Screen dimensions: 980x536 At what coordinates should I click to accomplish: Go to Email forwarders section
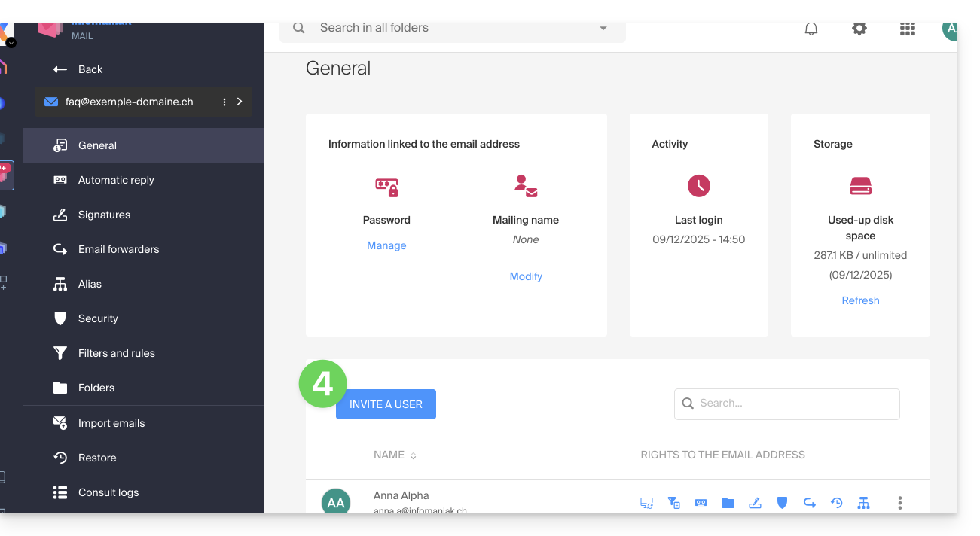coord(118,249)
